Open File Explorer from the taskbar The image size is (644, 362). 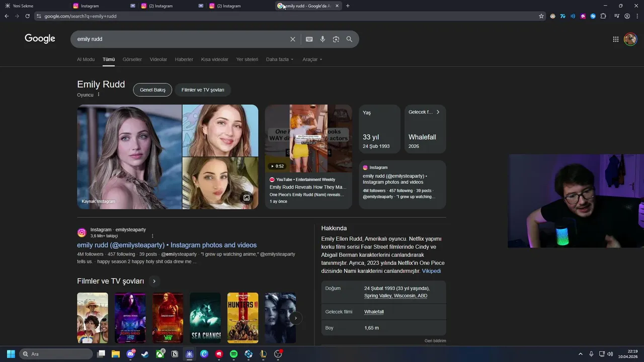point(116,354)
